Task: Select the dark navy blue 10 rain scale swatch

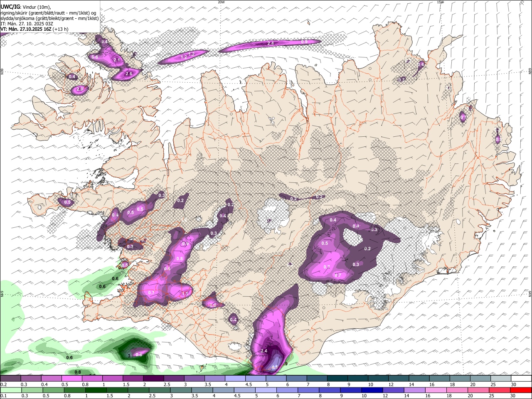Action: [372, 390]
